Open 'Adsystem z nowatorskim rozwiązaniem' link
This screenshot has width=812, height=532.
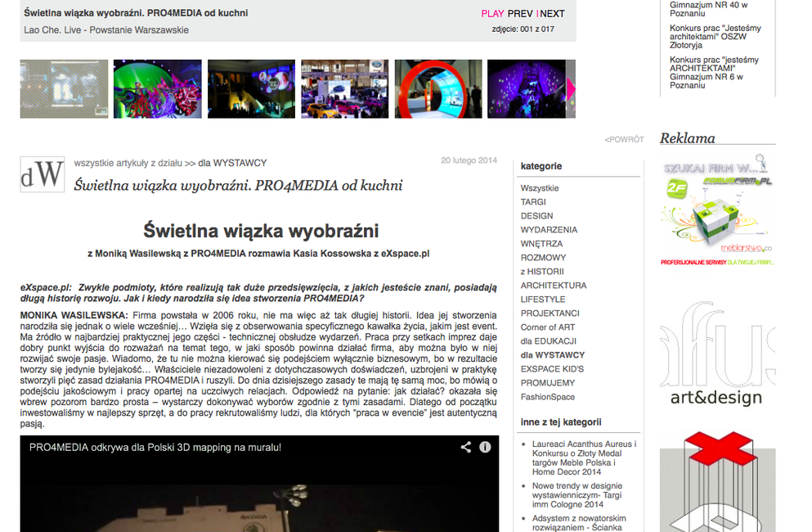579,523
